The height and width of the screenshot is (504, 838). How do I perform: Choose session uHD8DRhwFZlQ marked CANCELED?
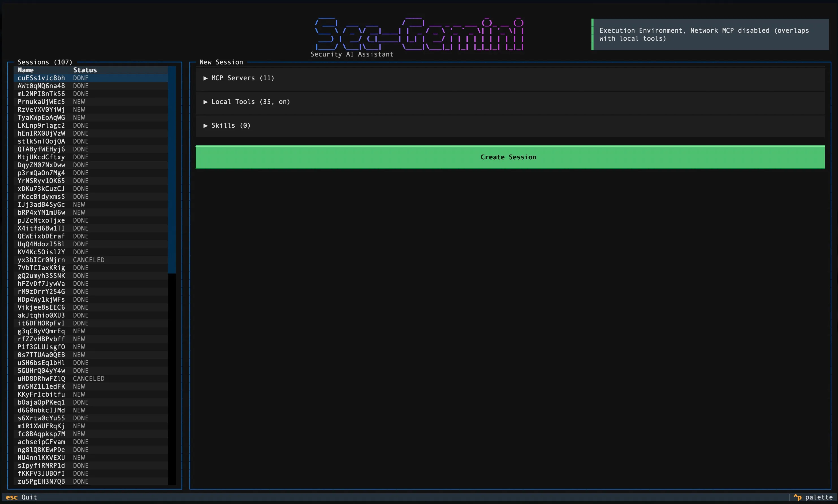tap(41, 379)
